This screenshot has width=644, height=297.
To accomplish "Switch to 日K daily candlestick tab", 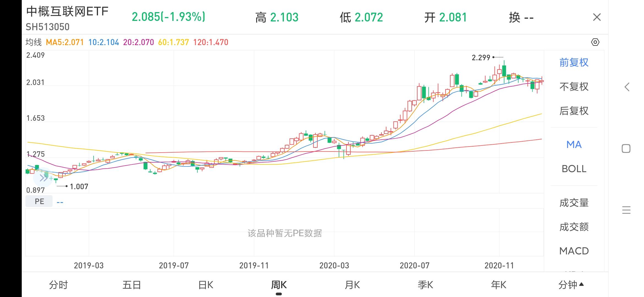I will click(x=206, y=285).
